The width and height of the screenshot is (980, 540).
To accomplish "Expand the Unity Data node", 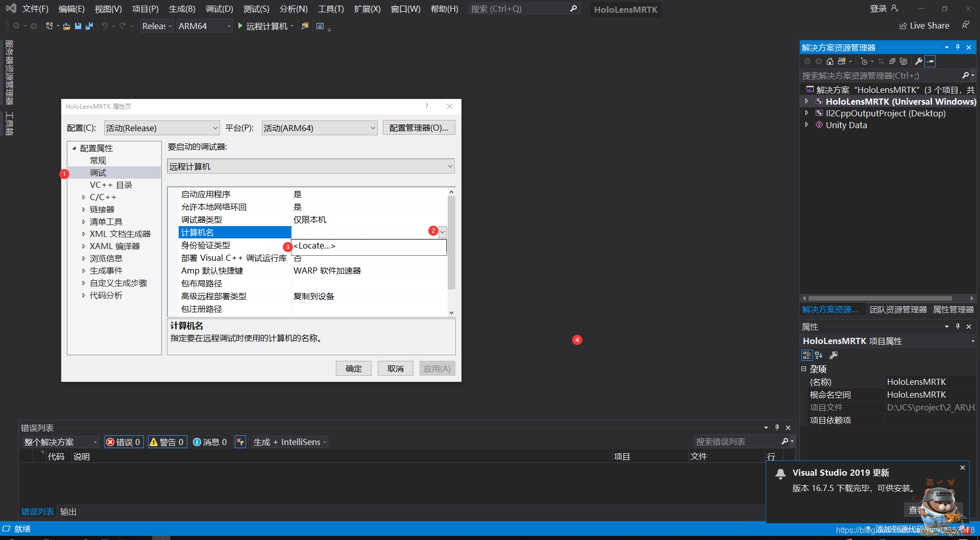I will coord(806,125).
